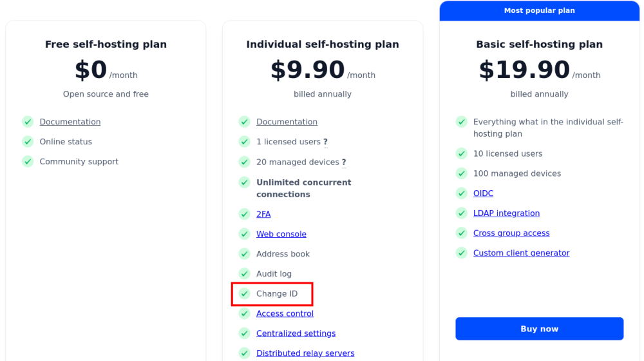The height and width of the screenshot is (361, 644).
Task: Open the Access control link
Action: point(285,313)
